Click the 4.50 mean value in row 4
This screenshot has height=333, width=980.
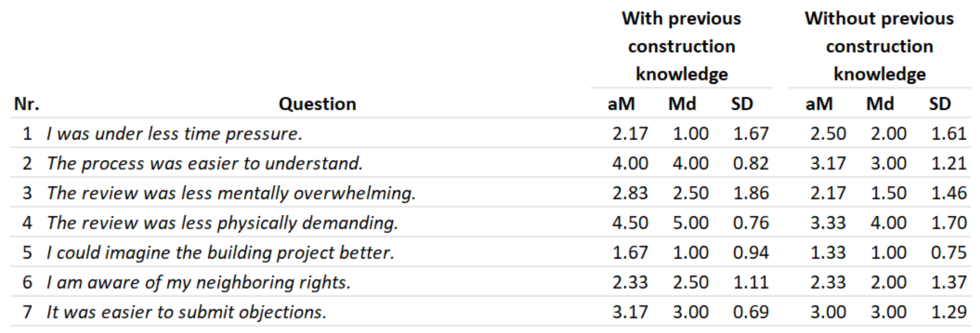[x=630, y=223]
